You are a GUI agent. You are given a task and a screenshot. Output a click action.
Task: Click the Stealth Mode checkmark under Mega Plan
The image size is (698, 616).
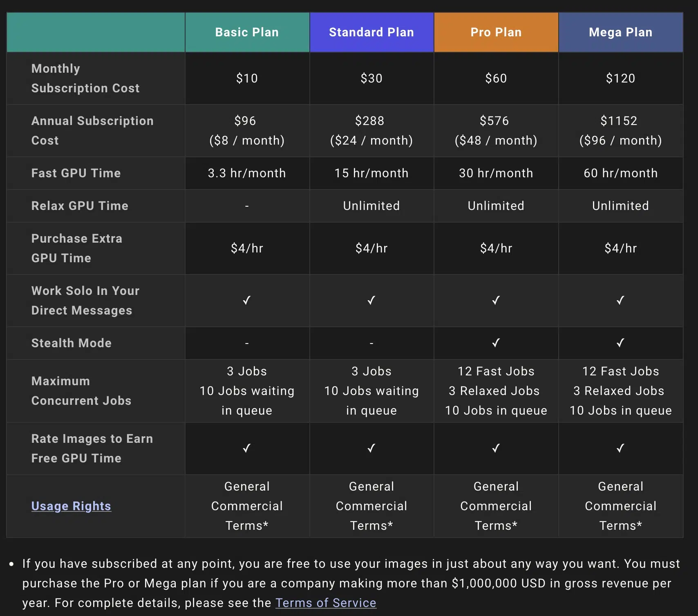pyautogui.click(x=620, y=343)
